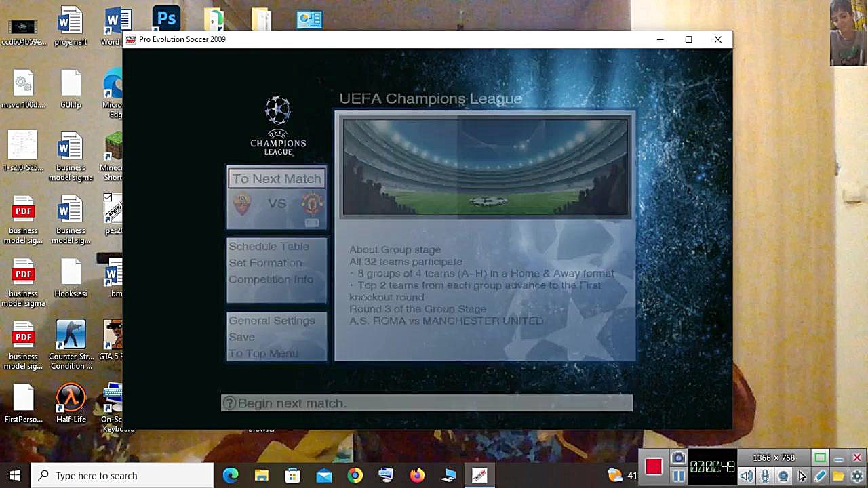Screen dimensions: 868x488
Task: Select the Photoshop desktop shortcut
Action: [x=166, y=18]
